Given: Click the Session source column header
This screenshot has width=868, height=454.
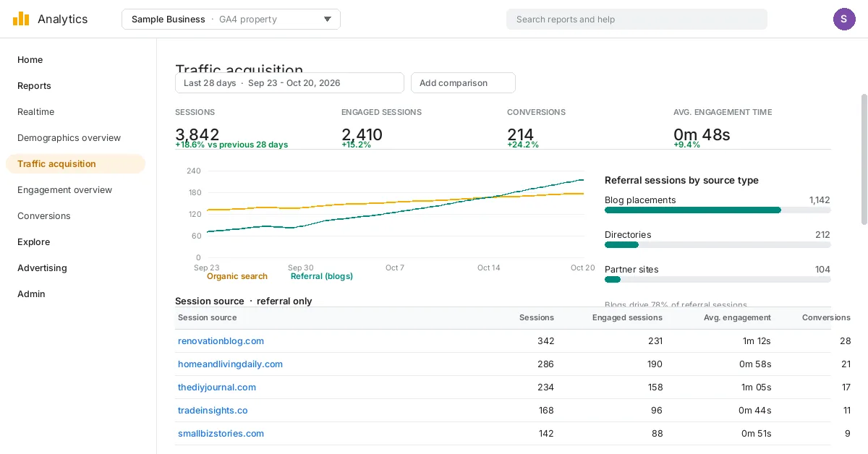Looking at the screenshot, I should pyautogui.click(x=207, y=318).
